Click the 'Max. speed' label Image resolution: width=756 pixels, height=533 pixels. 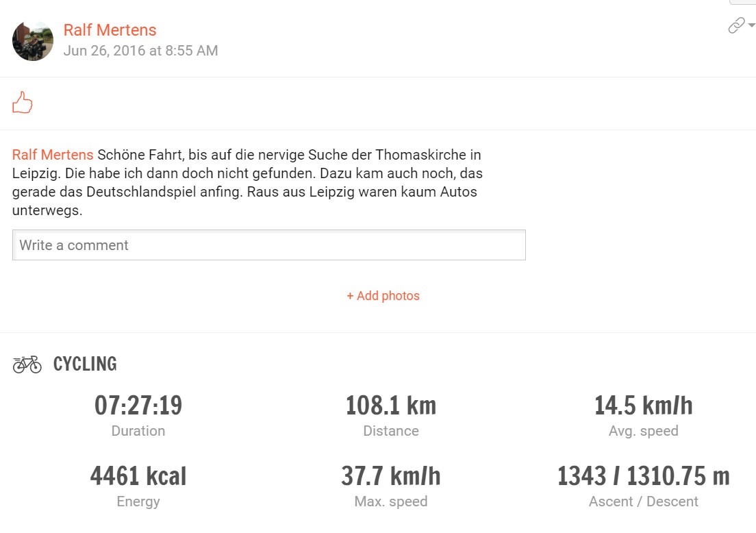[391, 501]
